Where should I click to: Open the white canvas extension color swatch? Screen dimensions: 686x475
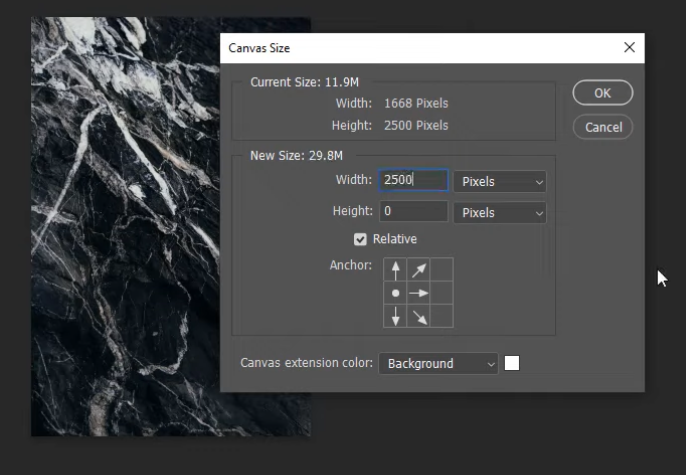pos(512,364)
